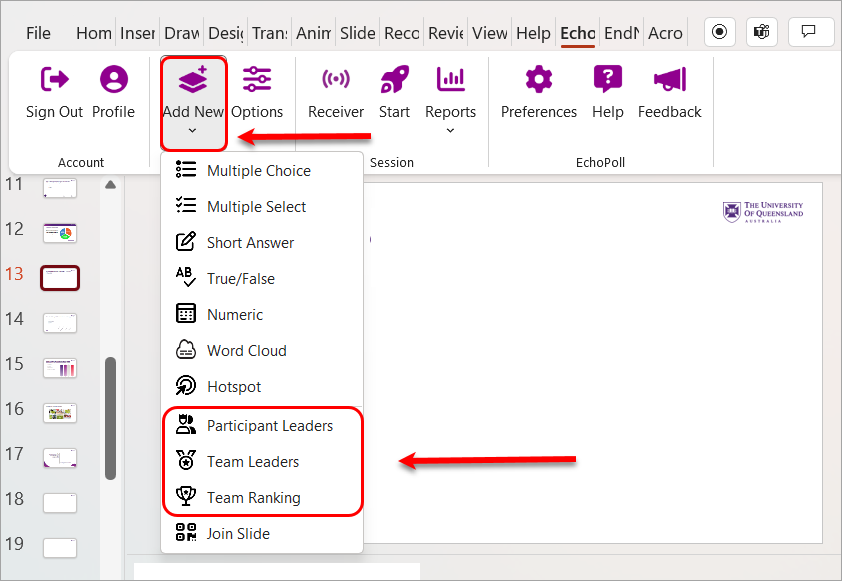Click the Help question mark icon
The image size is (842, 581).
pyautogui.click(x=607, y=80)
